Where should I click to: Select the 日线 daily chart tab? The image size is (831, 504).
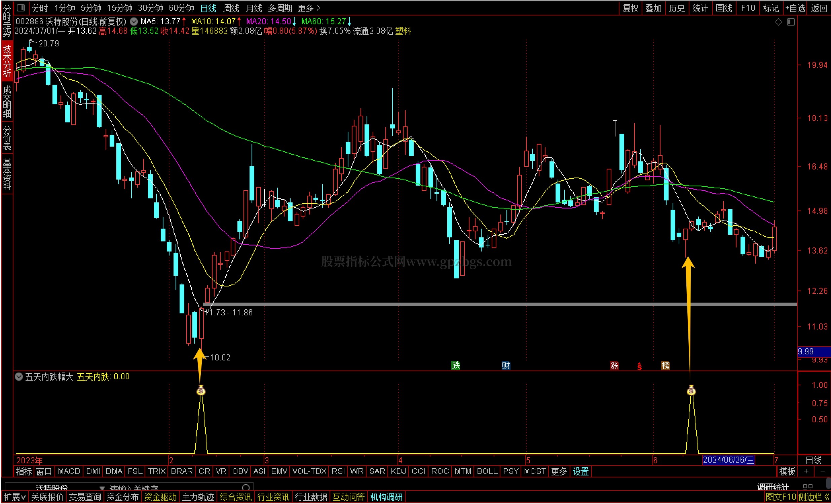(208, 8)
